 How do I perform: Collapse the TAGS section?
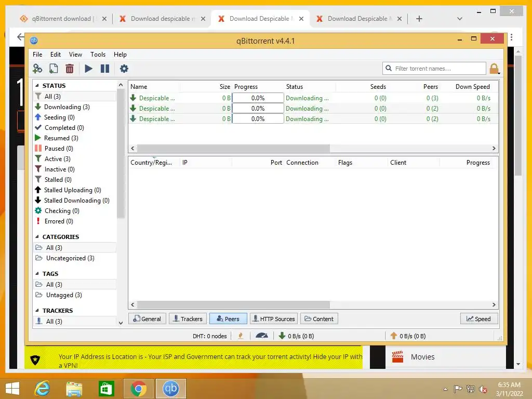[37, 274]
